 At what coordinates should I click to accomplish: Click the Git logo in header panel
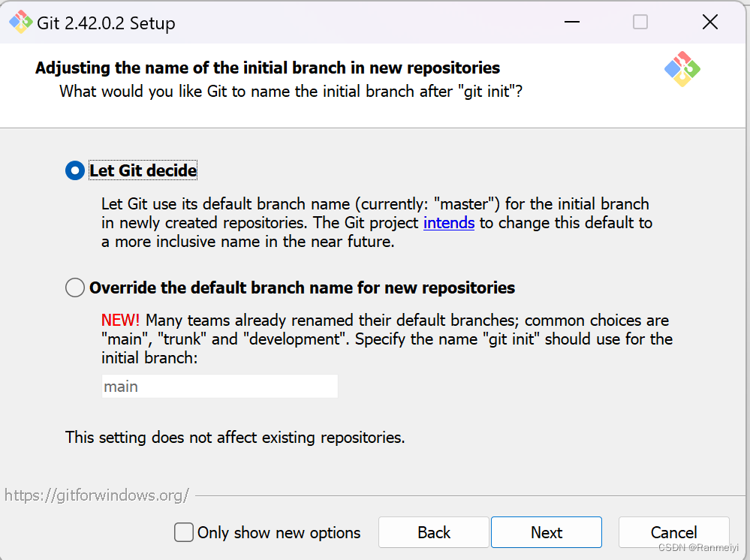[x=682, y=69]
